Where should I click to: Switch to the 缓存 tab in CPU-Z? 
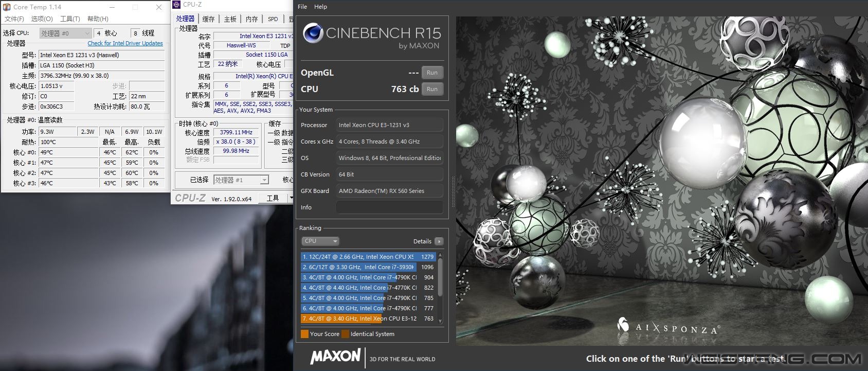click(x=208, y=19)
